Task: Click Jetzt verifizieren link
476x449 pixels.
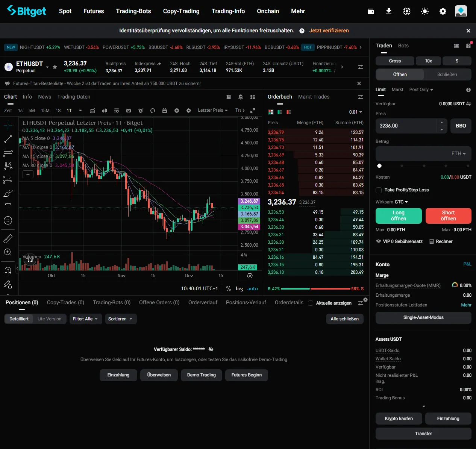Action: tap(329, 30)
